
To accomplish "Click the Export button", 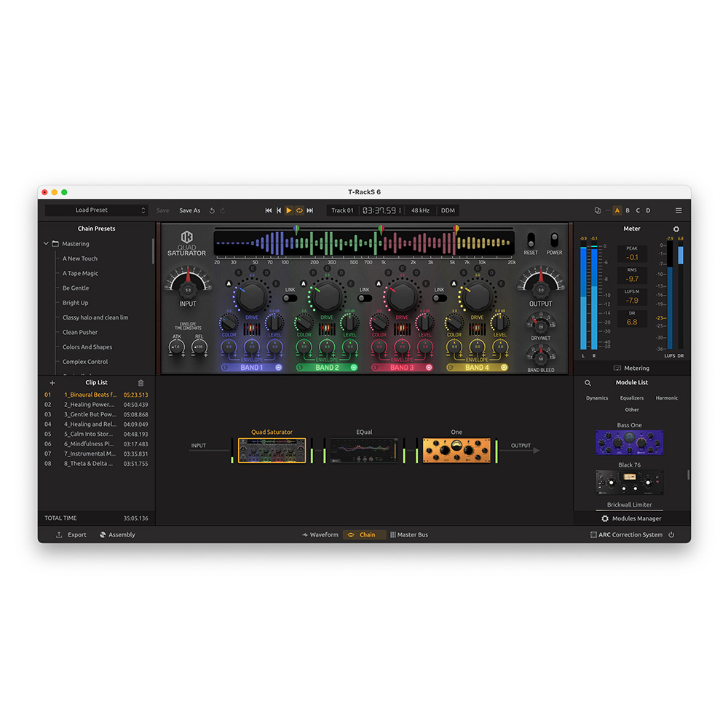I will (x=71, y=535).
